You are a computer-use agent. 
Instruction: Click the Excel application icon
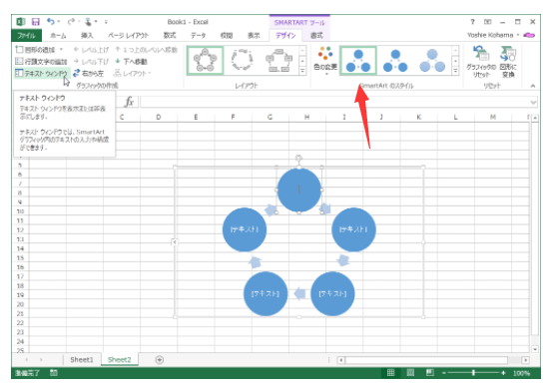(21, 22)
